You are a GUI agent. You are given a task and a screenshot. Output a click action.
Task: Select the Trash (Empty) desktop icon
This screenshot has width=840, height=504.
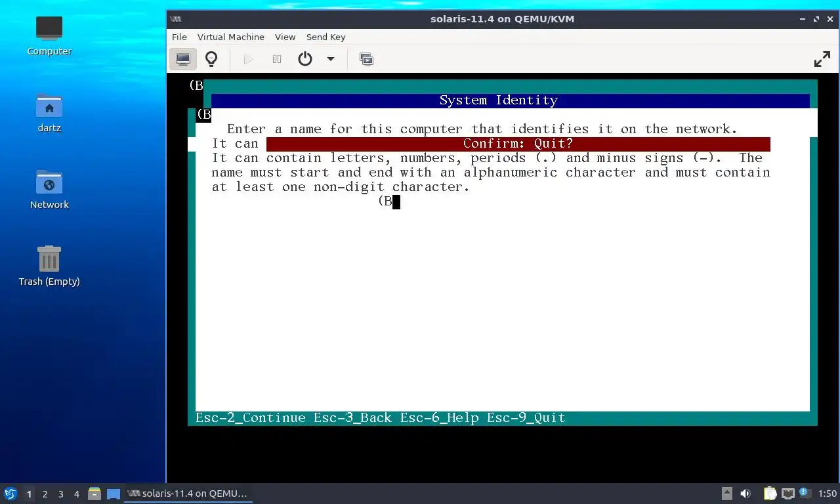[49, 266]
